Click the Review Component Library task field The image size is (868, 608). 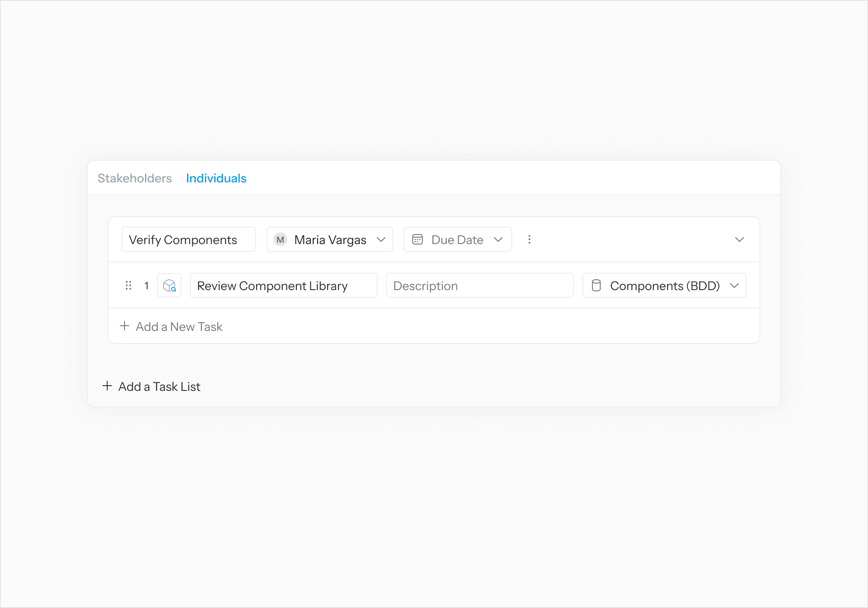click(x=283, y=285)
